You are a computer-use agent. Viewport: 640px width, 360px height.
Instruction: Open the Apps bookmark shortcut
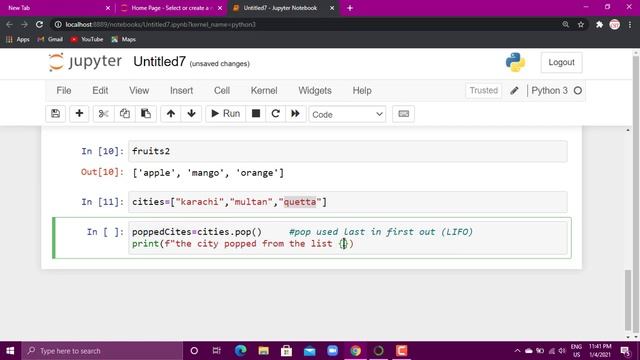[18, 40]
